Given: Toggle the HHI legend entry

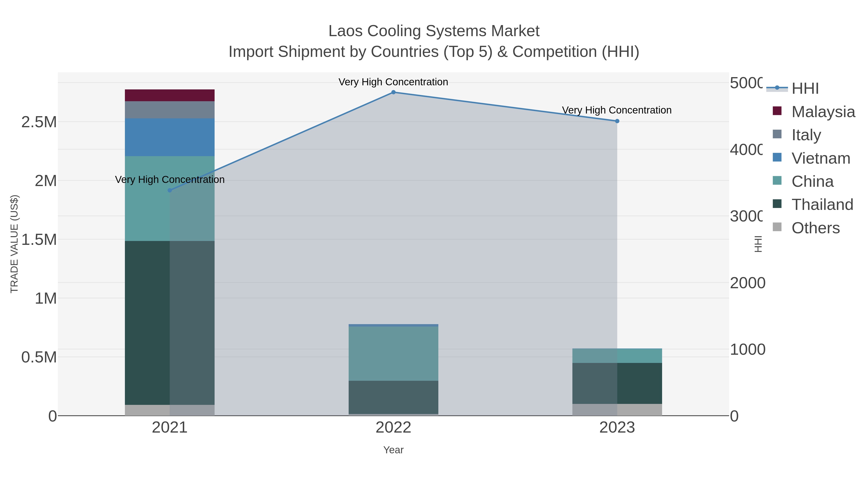Looking at the screenshot, I should 793,88.
